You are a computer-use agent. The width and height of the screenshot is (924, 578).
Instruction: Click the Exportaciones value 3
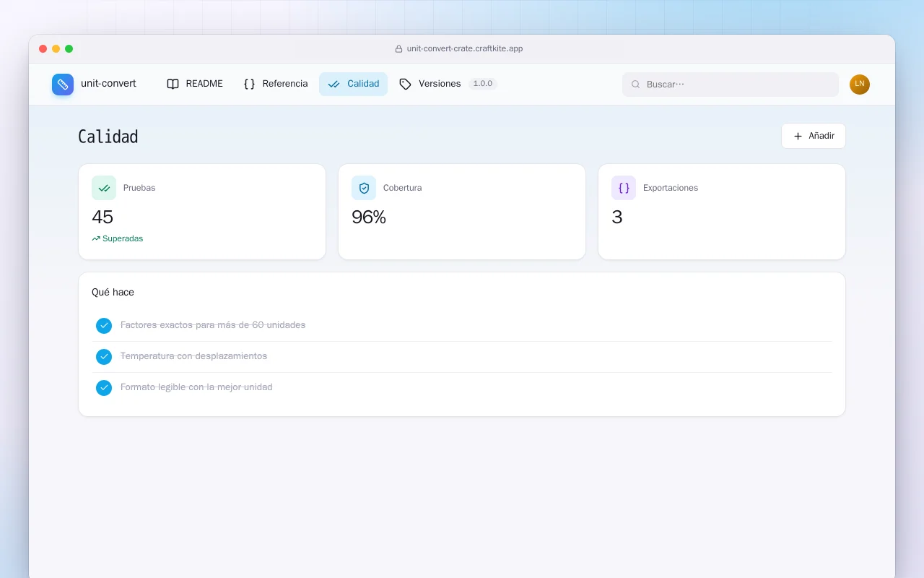[x=617, y=217]
